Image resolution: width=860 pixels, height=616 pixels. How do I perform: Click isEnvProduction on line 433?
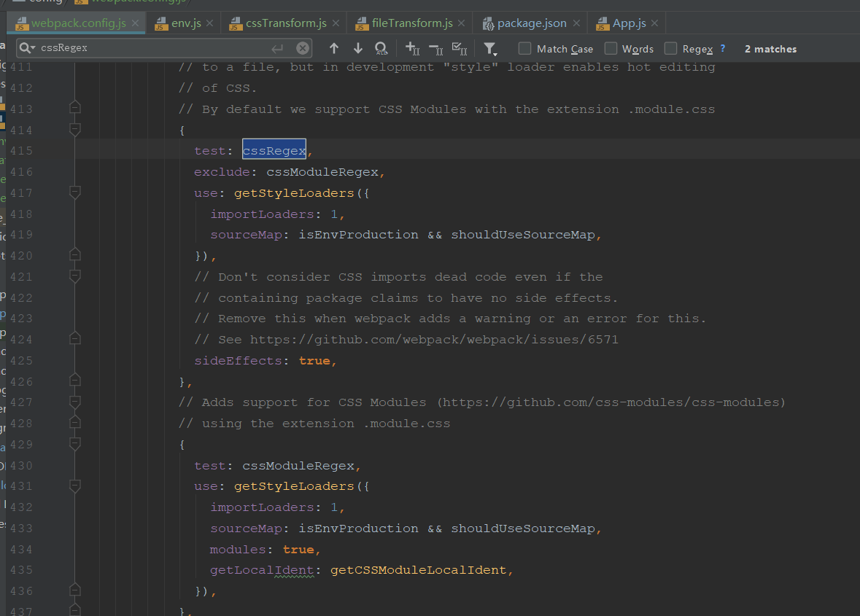pos(358,529)
